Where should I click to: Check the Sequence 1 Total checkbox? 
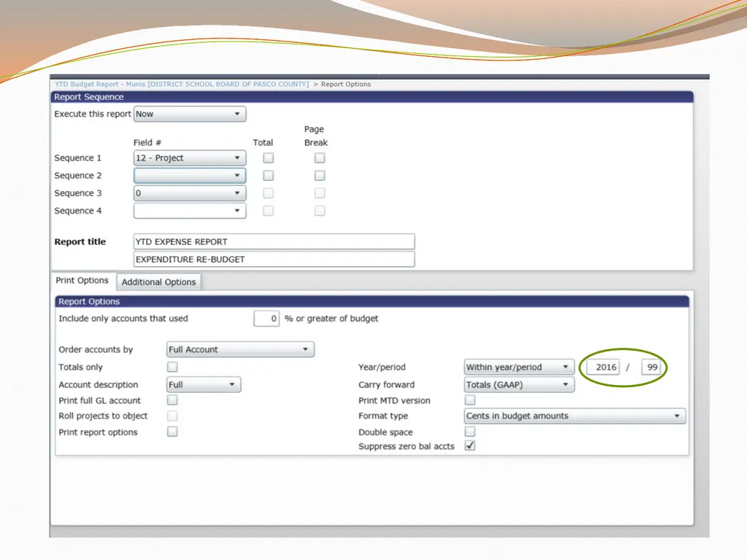point(268,158)
